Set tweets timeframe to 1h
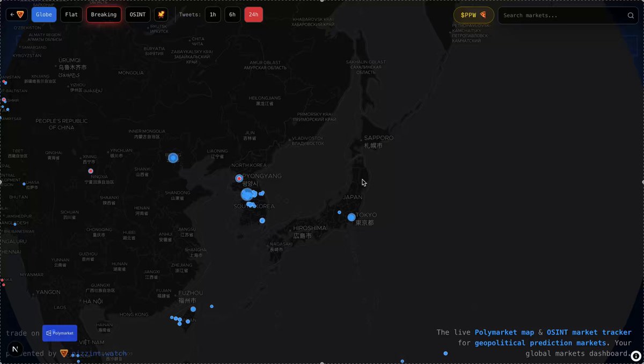Image resolution: width=644 pixels, height=364 pixels. pyautogui.click(x=213, y=14)
